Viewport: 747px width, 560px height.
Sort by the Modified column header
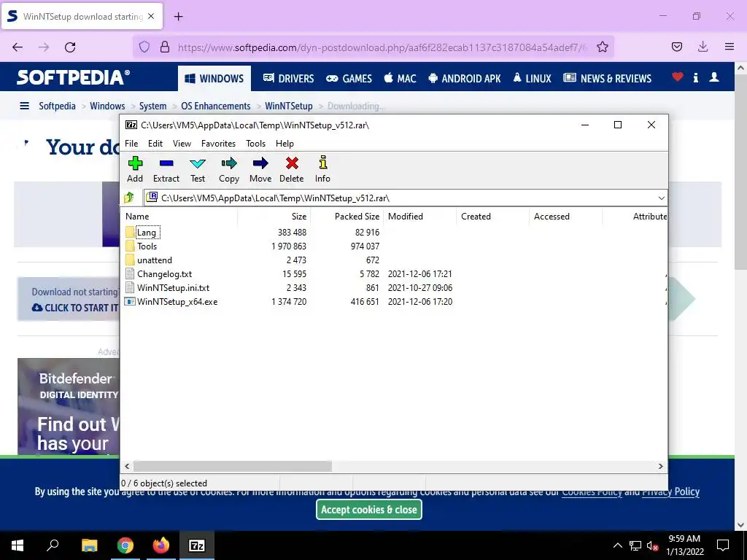pos(419,216)
